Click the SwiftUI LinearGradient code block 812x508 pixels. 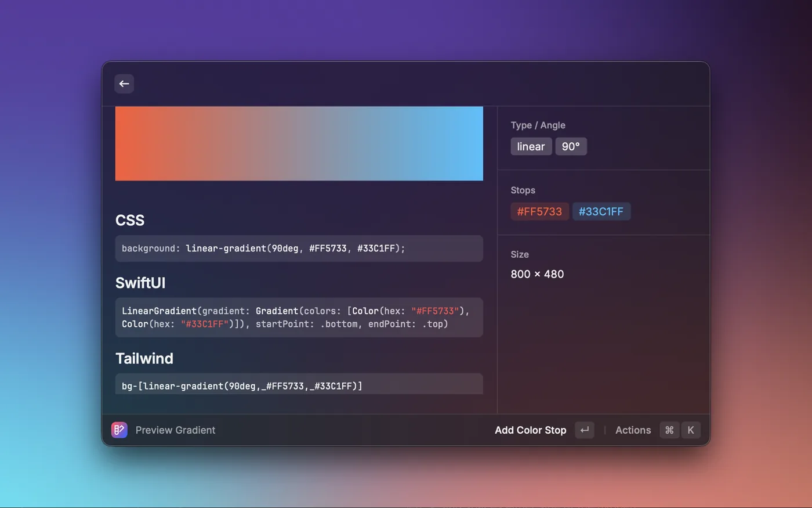[299, 318]
